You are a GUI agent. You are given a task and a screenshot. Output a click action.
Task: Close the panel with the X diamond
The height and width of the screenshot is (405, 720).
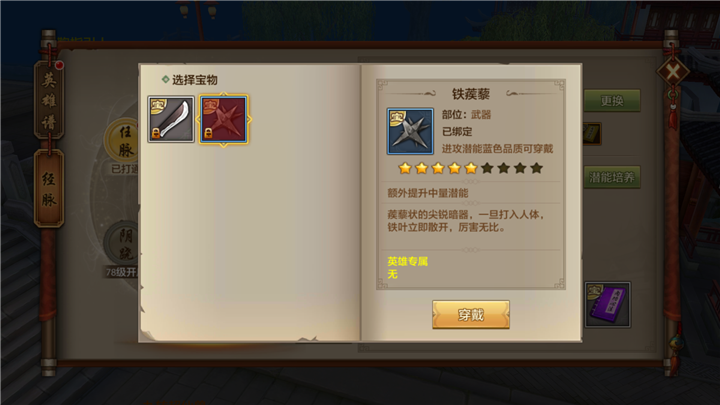click(x=673, y=72)
